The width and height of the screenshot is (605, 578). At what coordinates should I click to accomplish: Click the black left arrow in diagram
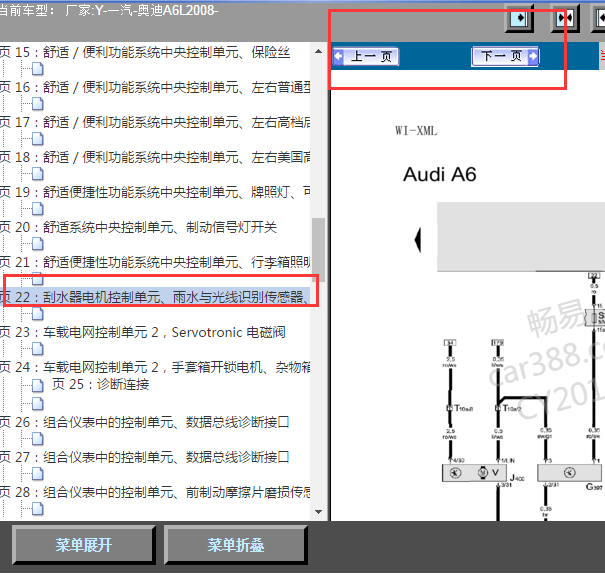[x=418, y=240]
